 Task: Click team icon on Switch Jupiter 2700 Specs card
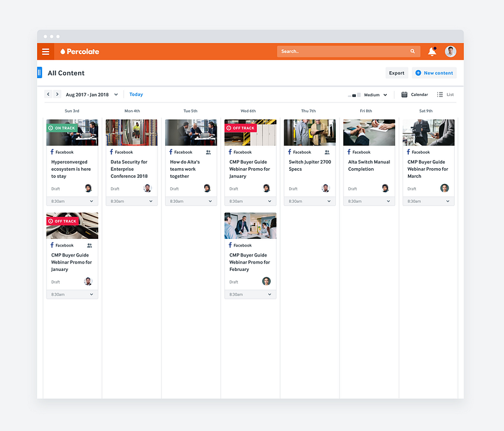click(327, 152)
